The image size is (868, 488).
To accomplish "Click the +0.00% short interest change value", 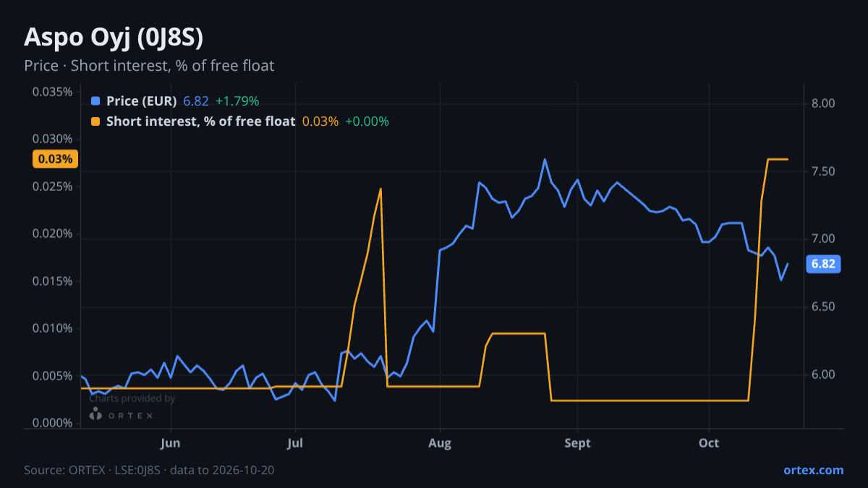I will point(367,121).
